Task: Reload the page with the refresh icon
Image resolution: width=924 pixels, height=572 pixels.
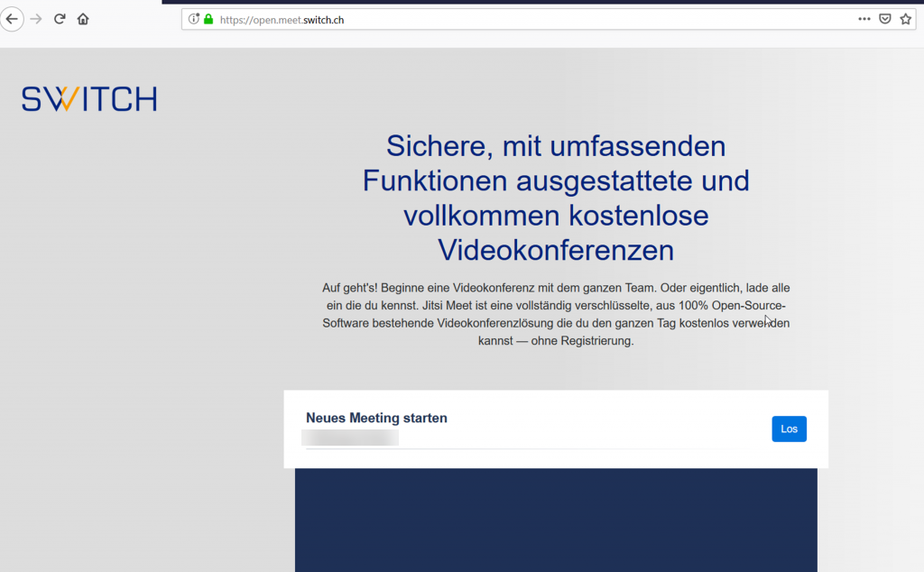Action: (x=60, y=20)
